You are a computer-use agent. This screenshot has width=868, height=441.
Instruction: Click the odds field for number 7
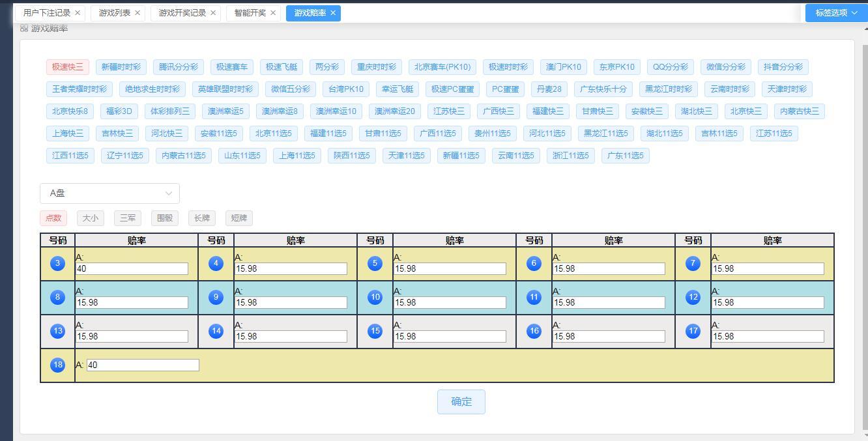coord(768,269)
